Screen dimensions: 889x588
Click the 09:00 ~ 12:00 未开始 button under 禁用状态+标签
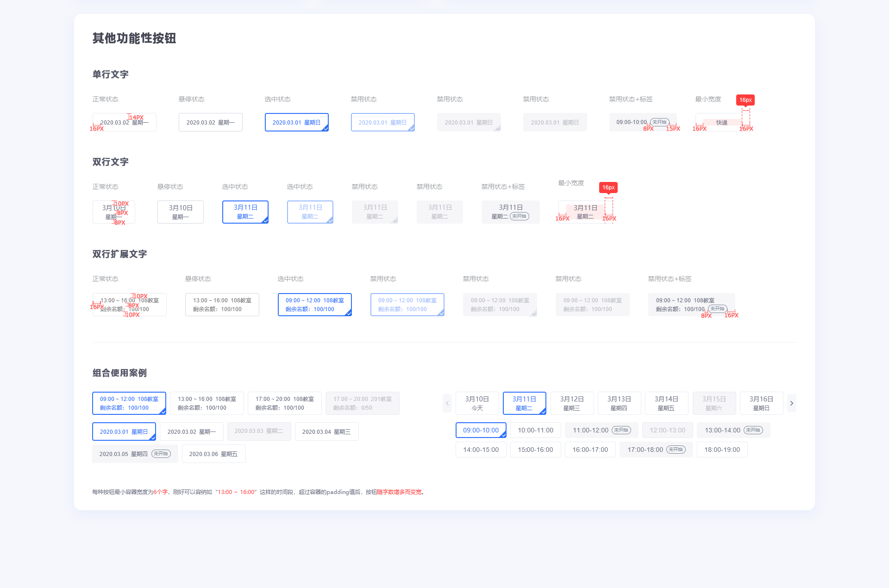click(692, 305)
